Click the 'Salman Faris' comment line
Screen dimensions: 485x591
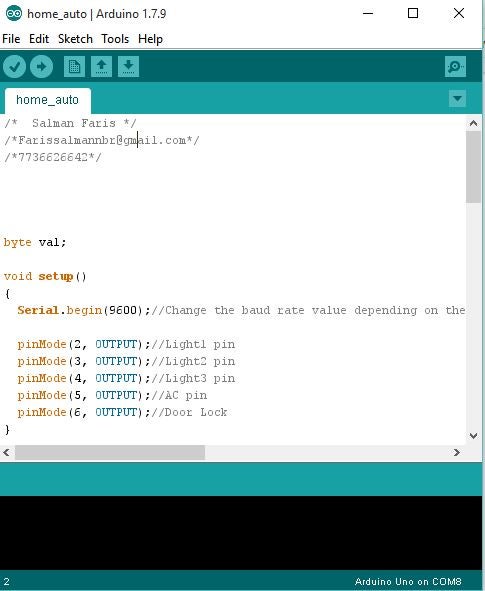[70, 123]
